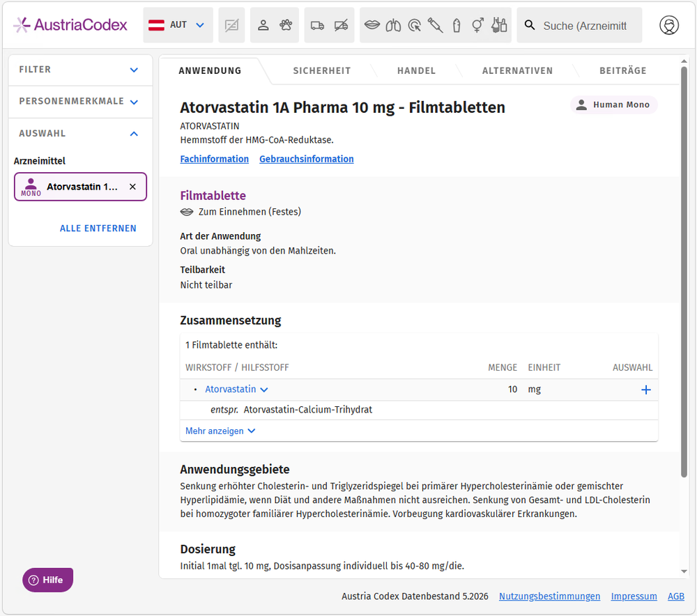
Task: Select the lips oral route filter
Action: [x=372, y=25]
